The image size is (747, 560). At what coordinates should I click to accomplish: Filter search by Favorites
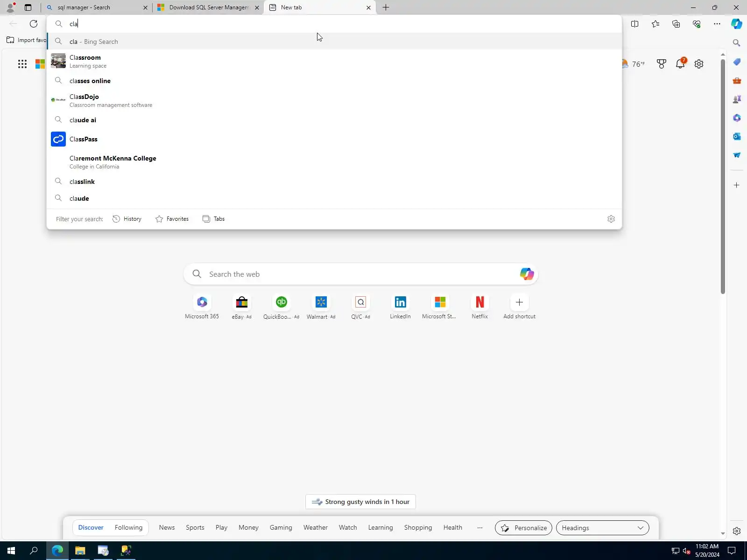point(172,219)
